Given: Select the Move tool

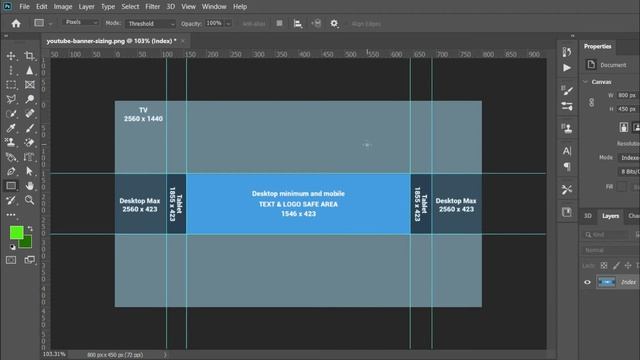Looking at the screenshot, I should [x=11, y=56].
